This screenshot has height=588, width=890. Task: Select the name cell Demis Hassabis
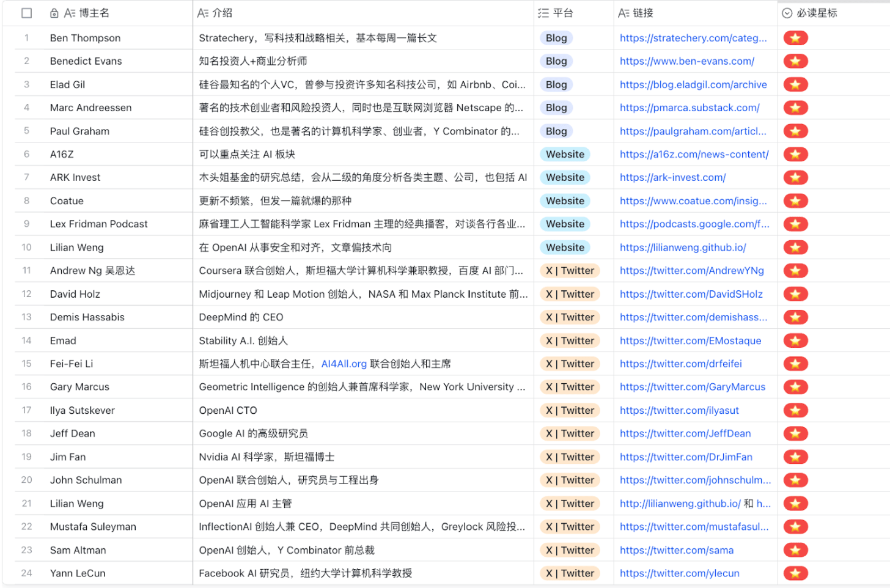(x=119, y=317)
